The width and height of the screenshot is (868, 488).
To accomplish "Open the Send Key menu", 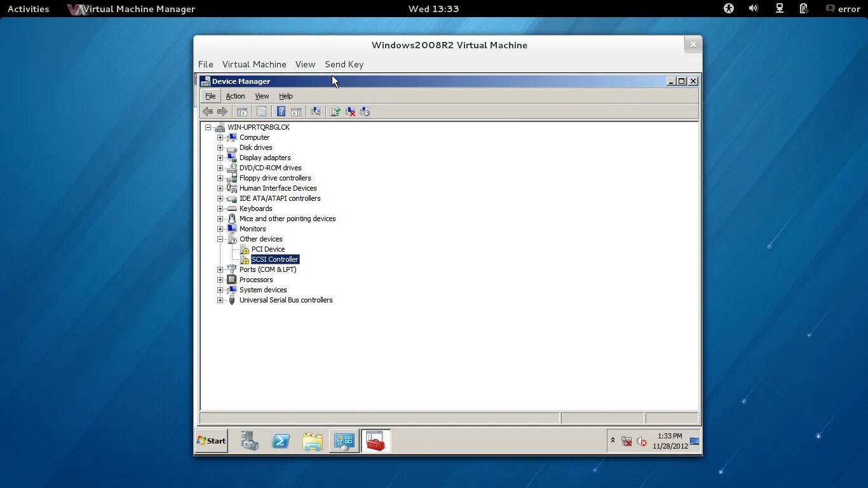I will pyautogui.click(x=344, y=64).
